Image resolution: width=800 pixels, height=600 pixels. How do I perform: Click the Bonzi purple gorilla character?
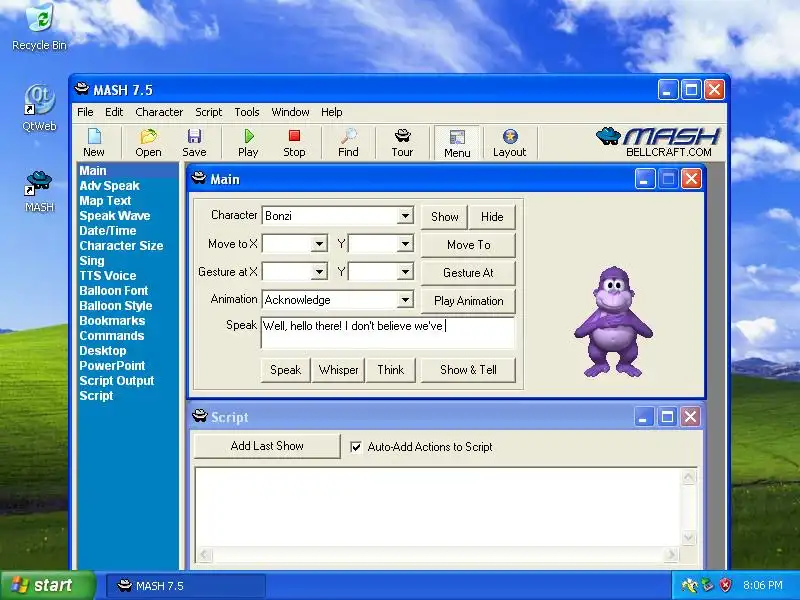(614, 321)
